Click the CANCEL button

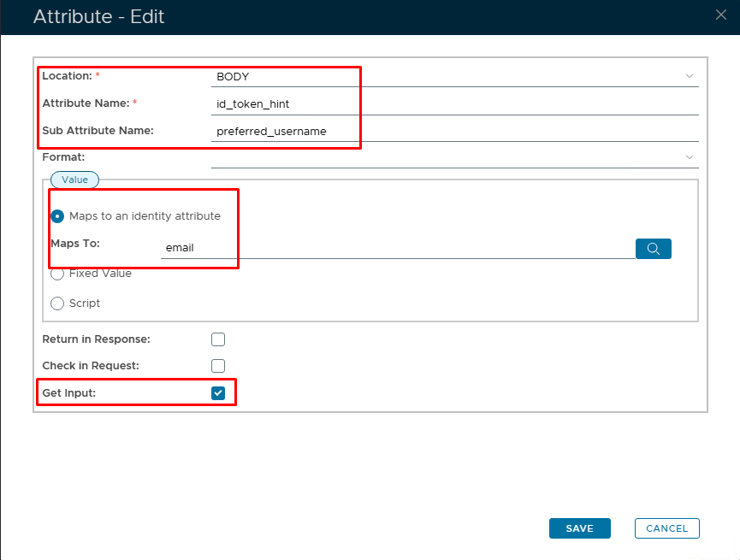pyautogui.click(x=666, y=528)
